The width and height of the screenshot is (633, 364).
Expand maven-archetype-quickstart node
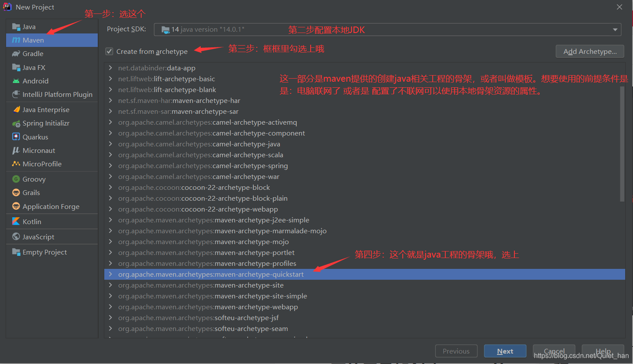pyautogui.click(x=110, y=274)
